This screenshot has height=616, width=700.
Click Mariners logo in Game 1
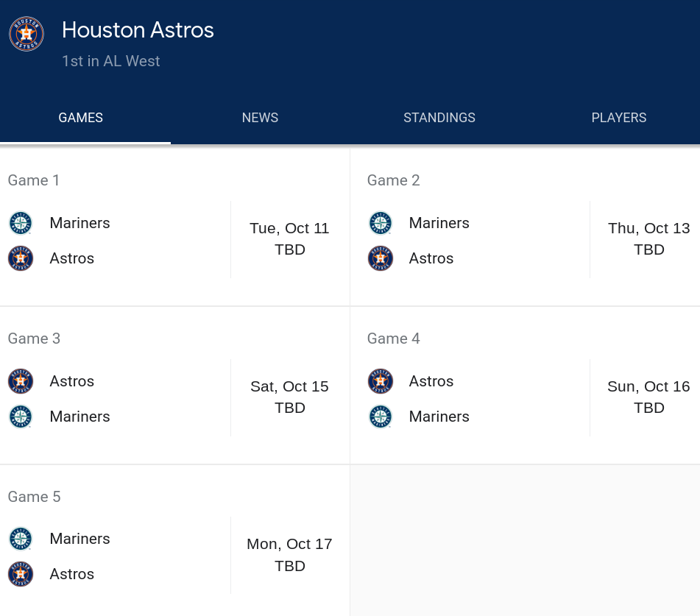pos(21,223)
